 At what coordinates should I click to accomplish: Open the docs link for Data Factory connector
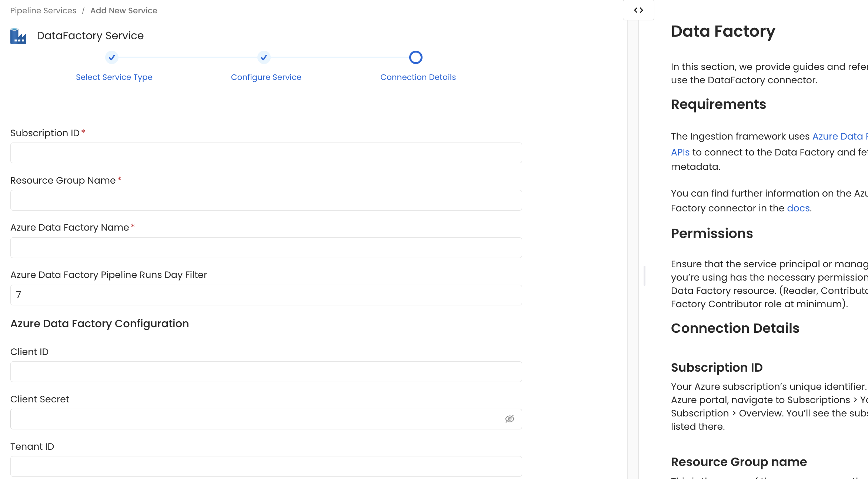(x=798, y=208)
